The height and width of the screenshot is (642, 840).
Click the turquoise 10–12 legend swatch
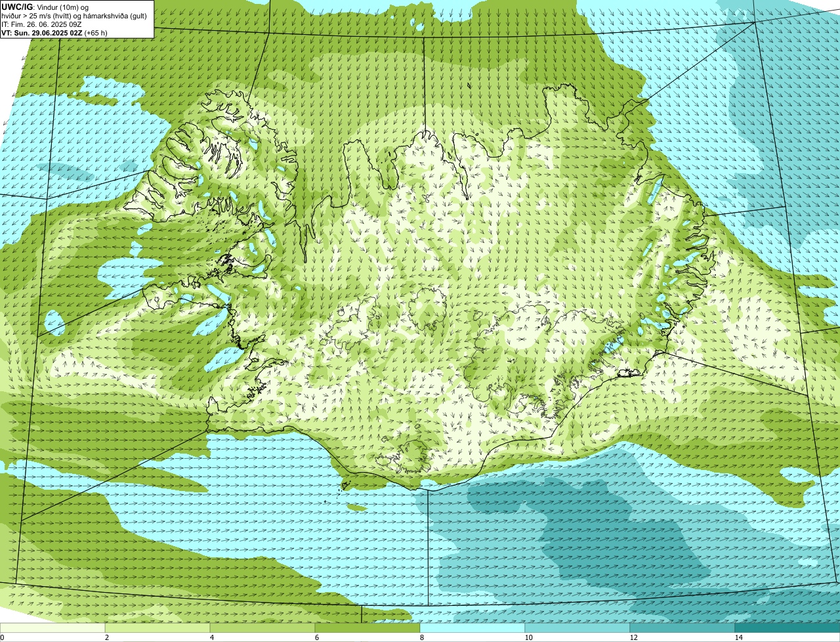pos(577,628)
